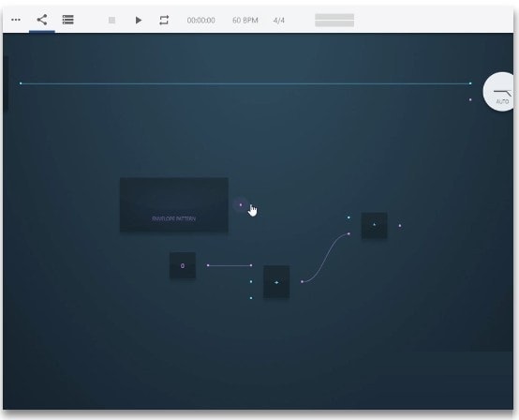Select the node graph share-style tab icon
Viewport: 519px width, 420px height.
pos(42,20)
